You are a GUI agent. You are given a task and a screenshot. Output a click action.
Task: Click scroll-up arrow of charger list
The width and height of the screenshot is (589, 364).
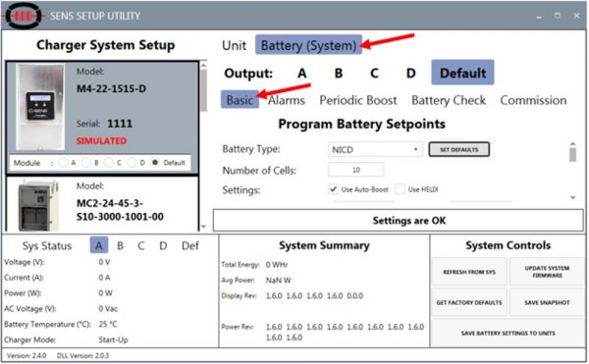coord(203,66)
